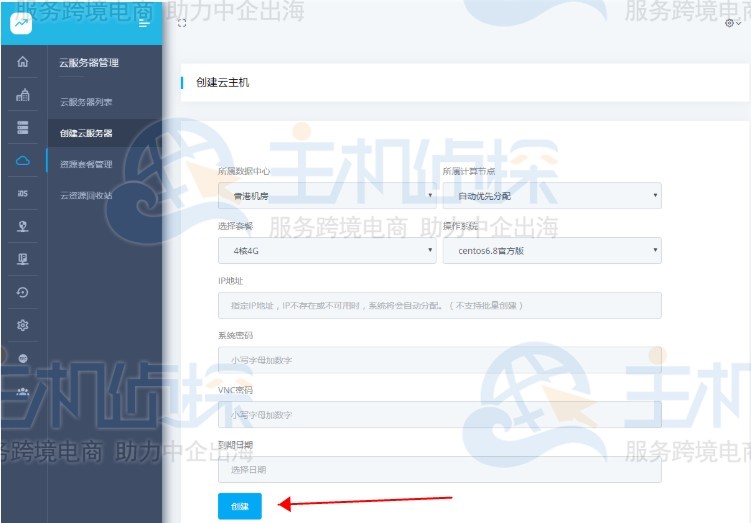Select the cloud server sidebar icon
This screenshot has height=523, width=751.
point(23,160)
